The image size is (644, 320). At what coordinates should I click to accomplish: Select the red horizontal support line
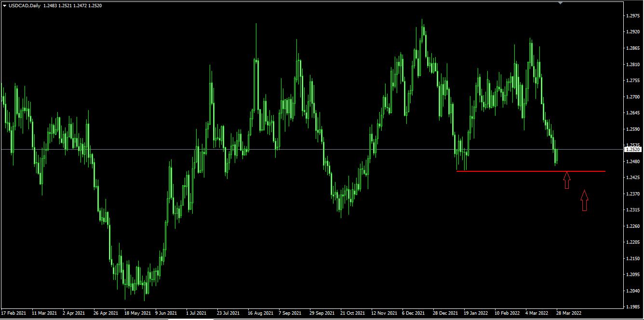(x=530, y=171)
